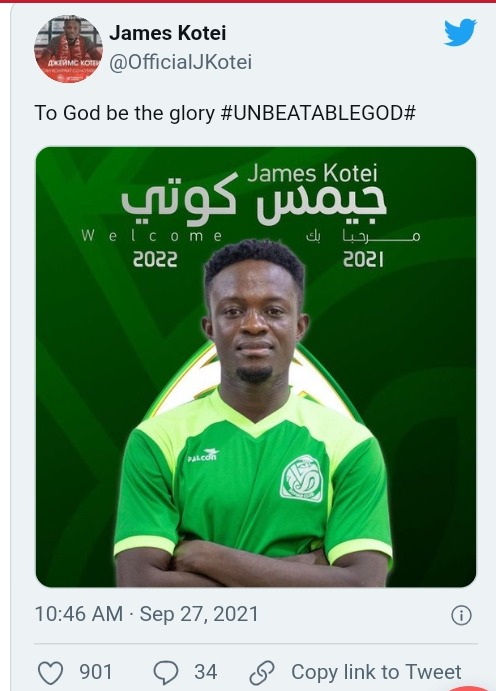This screenshot has height=691, width=496.
Task: Click the "Welcome 2022" text in image
Action: pyautogui.click(x=152, y=248)
